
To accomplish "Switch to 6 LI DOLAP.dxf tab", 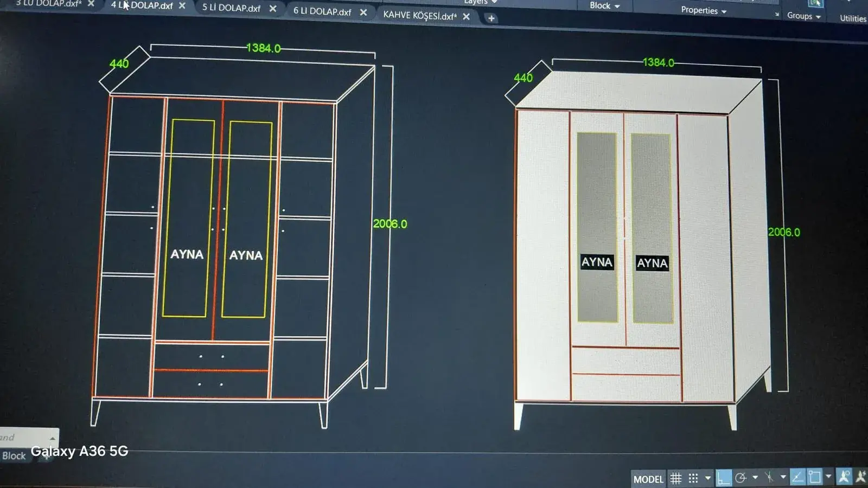I will (x=322, y=11).
